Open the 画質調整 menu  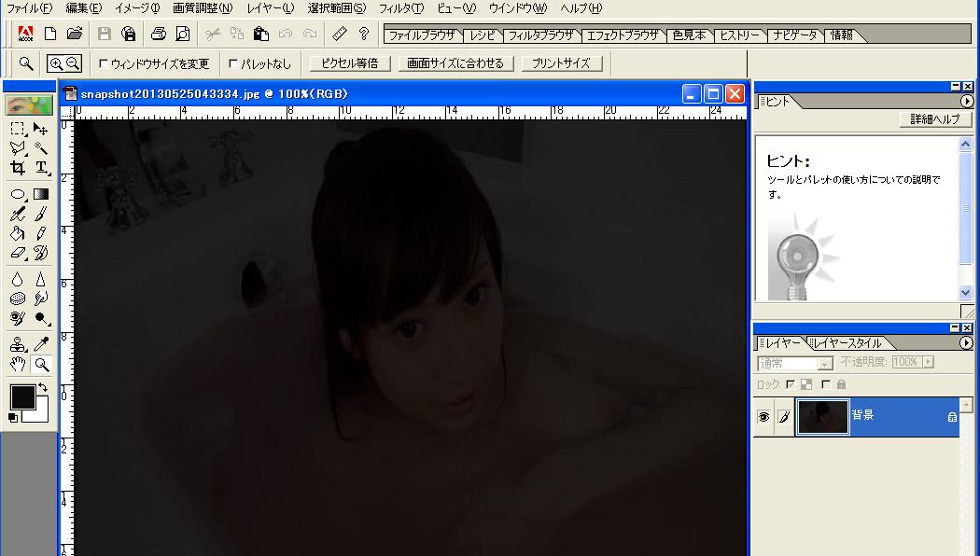203,8
